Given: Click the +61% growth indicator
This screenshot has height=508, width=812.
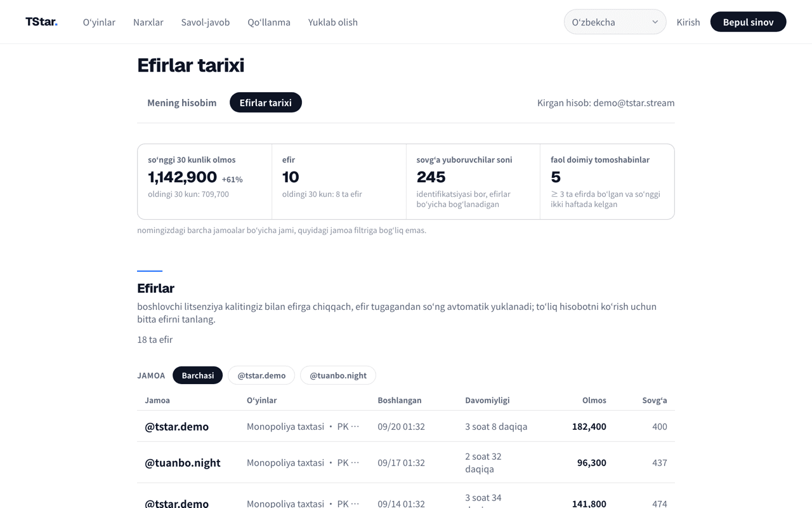Looking at the screenshot, I should (x=232, y=180).
